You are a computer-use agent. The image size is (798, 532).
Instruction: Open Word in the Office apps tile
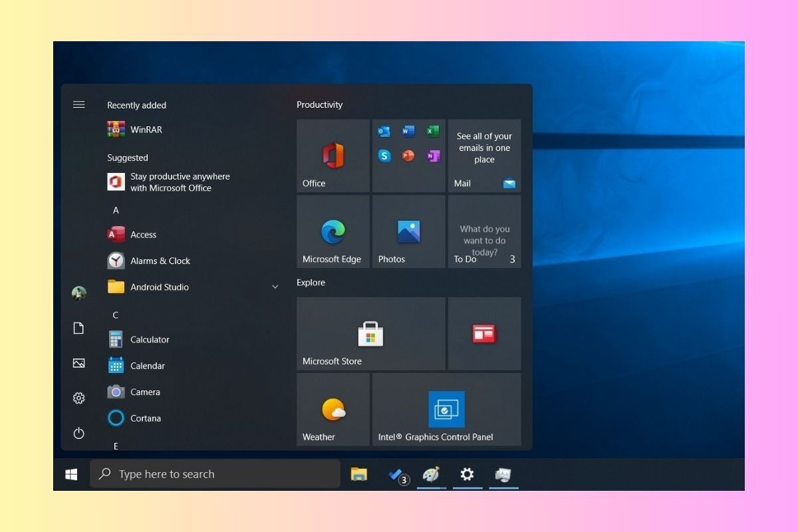(408, 132)
